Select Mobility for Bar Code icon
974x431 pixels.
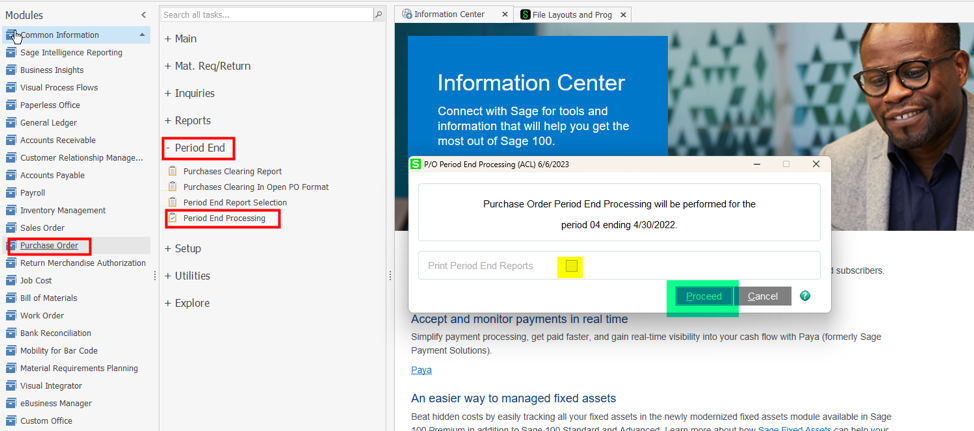pyautogui.click(x=11, y=351)
